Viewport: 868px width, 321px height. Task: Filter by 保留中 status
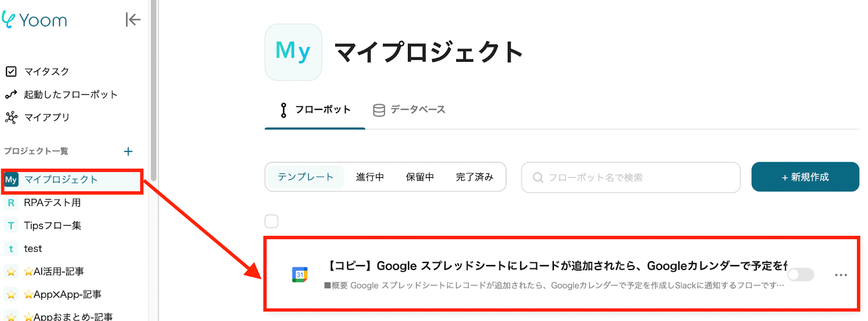(x=419, y=177)
